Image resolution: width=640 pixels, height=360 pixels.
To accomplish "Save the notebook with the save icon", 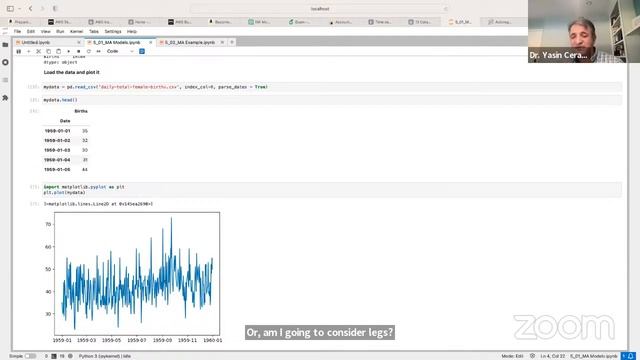I will [x=18, y=51].
